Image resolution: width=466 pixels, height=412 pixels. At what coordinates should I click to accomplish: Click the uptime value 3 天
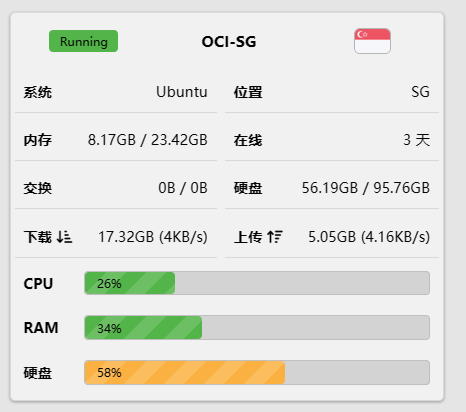[417, 140]
